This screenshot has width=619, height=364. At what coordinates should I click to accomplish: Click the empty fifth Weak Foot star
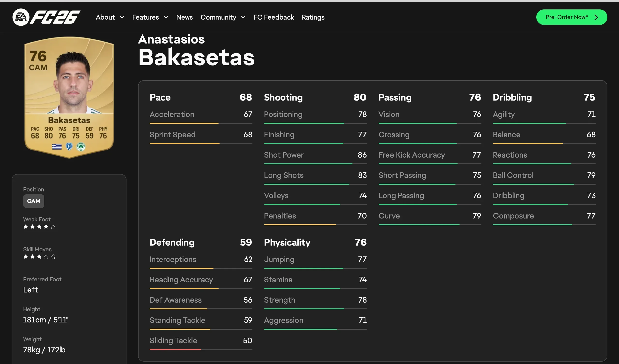53,227
